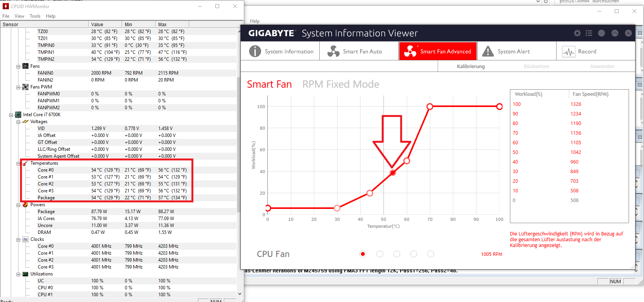The height and width of the screenshot is (302, 644).
Task: Select the VID voltage row
Action: (118, 128)
